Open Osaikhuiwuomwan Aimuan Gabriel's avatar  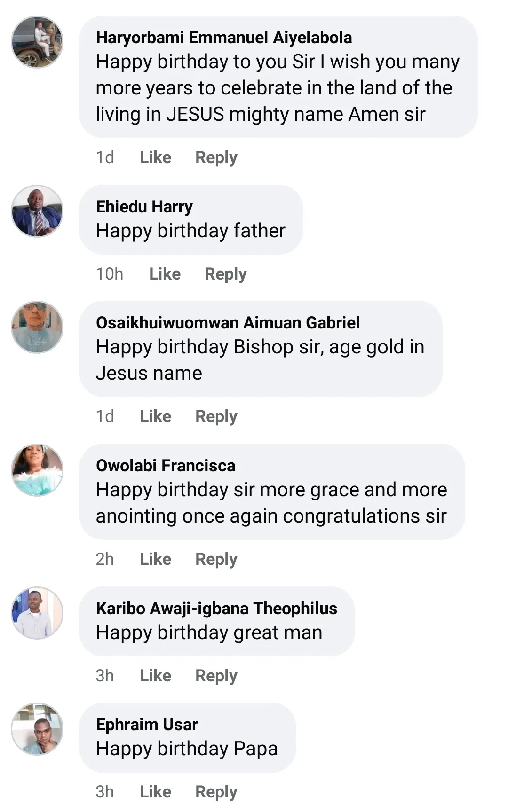pyautogui.click(x=37, y=327)
